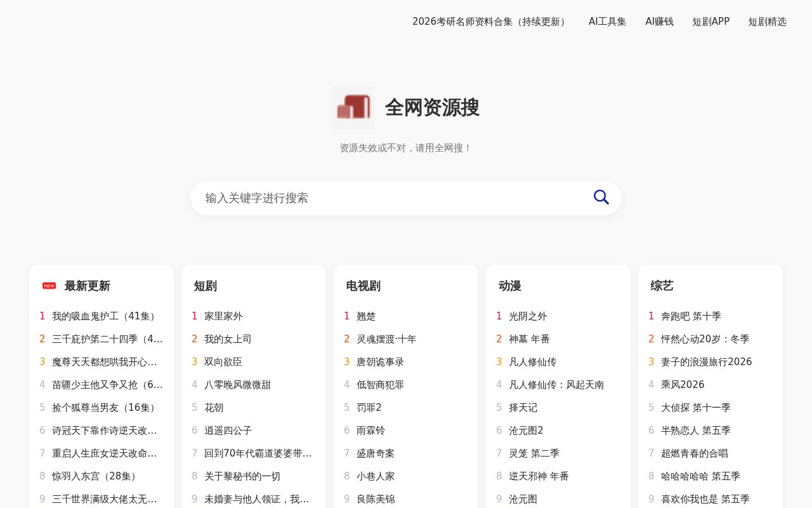Open the AI赚钱 nav link
This screenshot has width=812, height=508.
pos(660,22)
